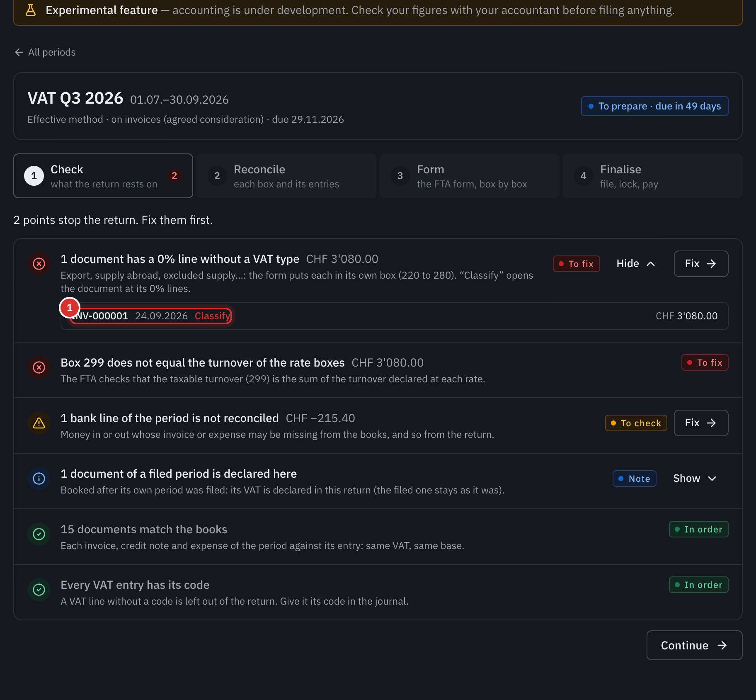Click the CHF −215.40 bank line amount

click(x=320, y=418)
